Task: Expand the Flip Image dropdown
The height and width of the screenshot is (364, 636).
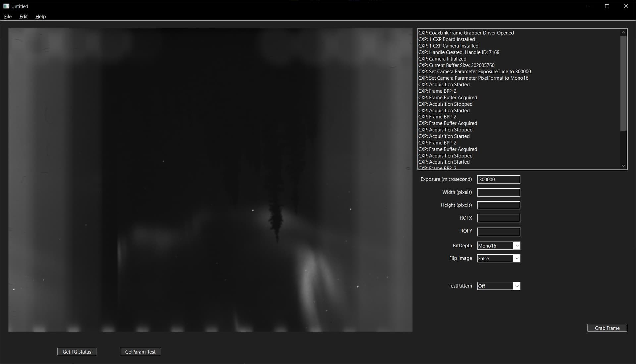Action: (517, 258)
